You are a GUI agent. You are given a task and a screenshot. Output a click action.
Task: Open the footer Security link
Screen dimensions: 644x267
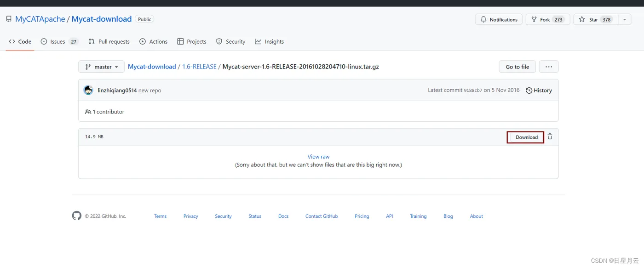point(223,216)
